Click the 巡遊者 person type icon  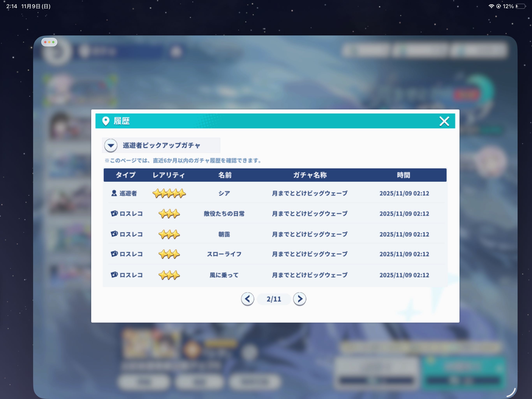[x=114, y=193]
